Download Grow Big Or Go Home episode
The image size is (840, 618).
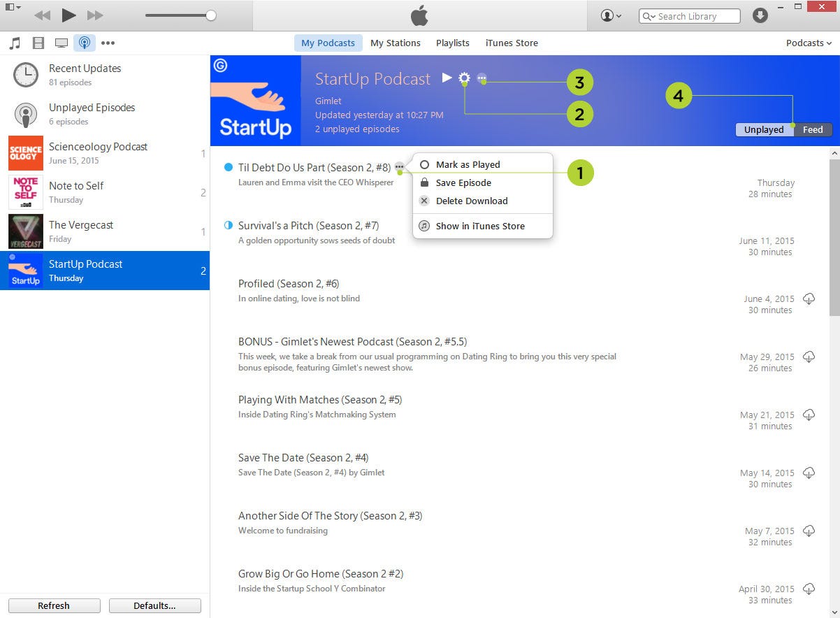(x=809, y=589)
